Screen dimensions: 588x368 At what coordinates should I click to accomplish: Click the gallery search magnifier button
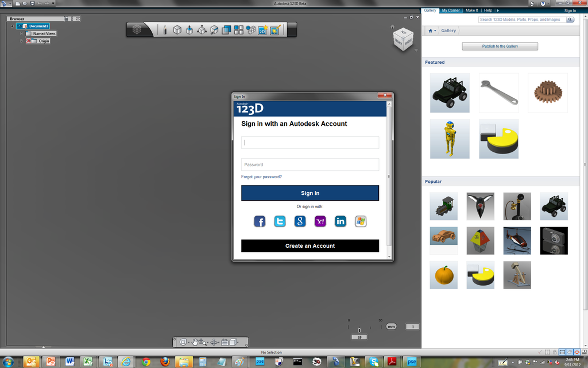click(570, 20)
